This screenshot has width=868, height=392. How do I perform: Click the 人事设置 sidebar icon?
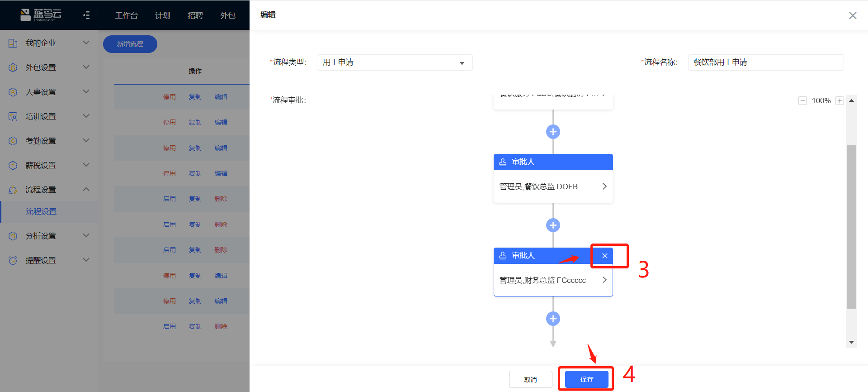click(x=13, y=92)
